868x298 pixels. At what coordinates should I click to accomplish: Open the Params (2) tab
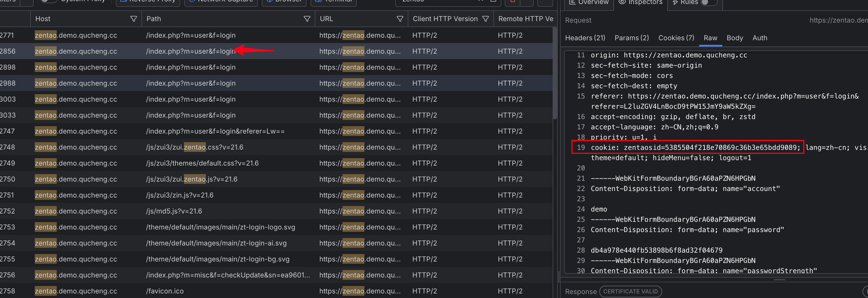click(x=631, y=38)
